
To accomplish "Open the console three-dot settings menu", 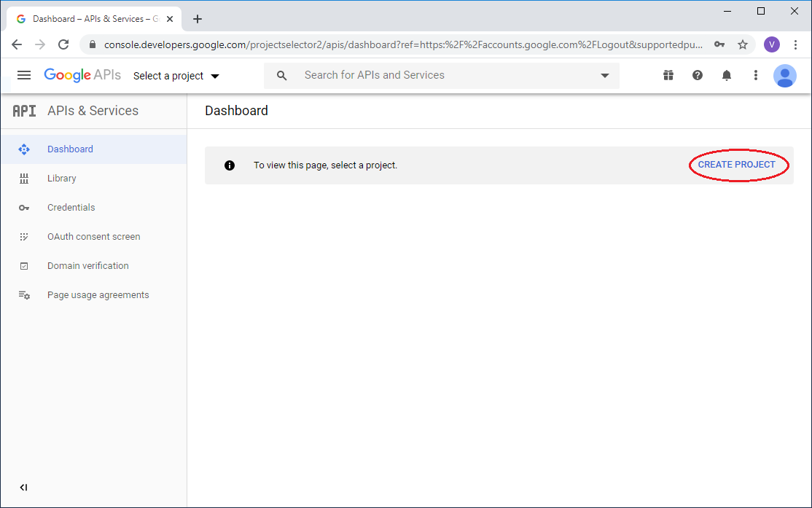I will coord(756,76).
